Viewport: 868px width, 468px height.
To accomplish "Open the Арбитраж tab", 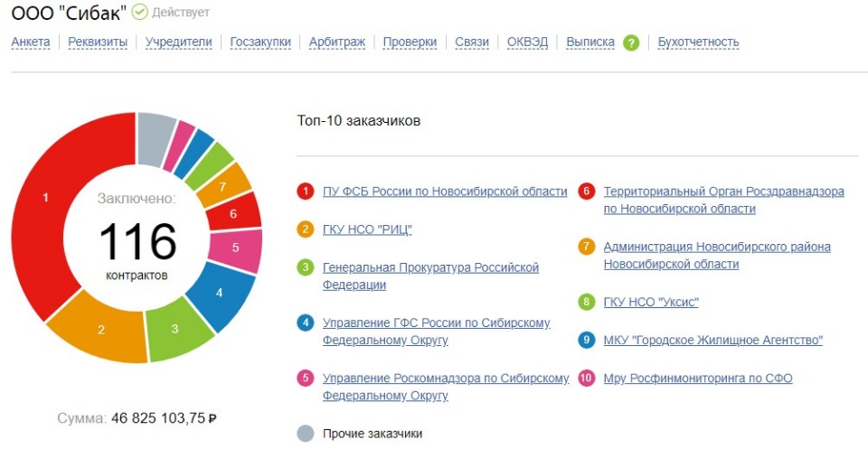I will tap(336, 42).
